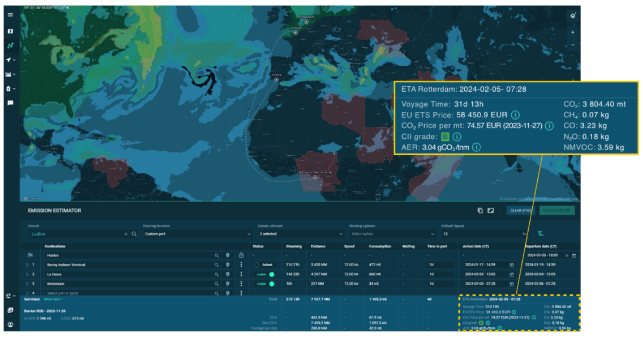Open navigation arrow menu in the sidebar
The height and width of the screenshot is (361, 643).
[10, 60]
